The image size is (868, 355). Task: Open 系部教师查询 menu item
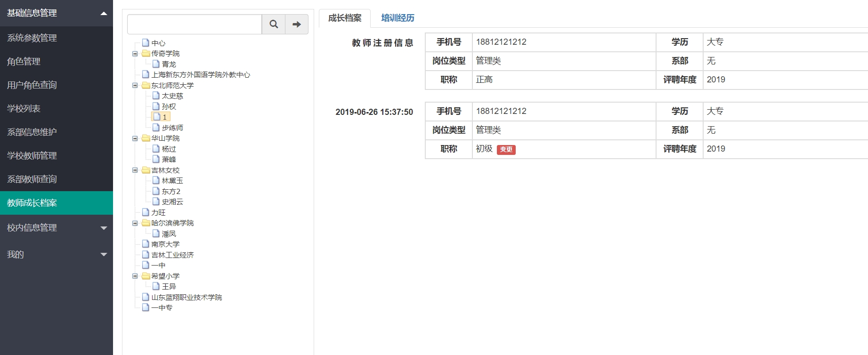click(x=57, y=179)
